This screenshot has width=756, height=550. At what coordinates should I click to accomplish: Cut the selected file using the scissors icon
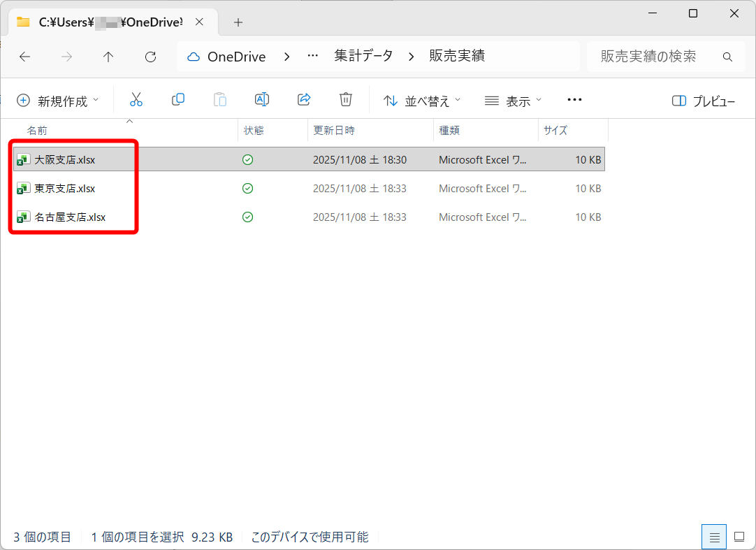136,99
